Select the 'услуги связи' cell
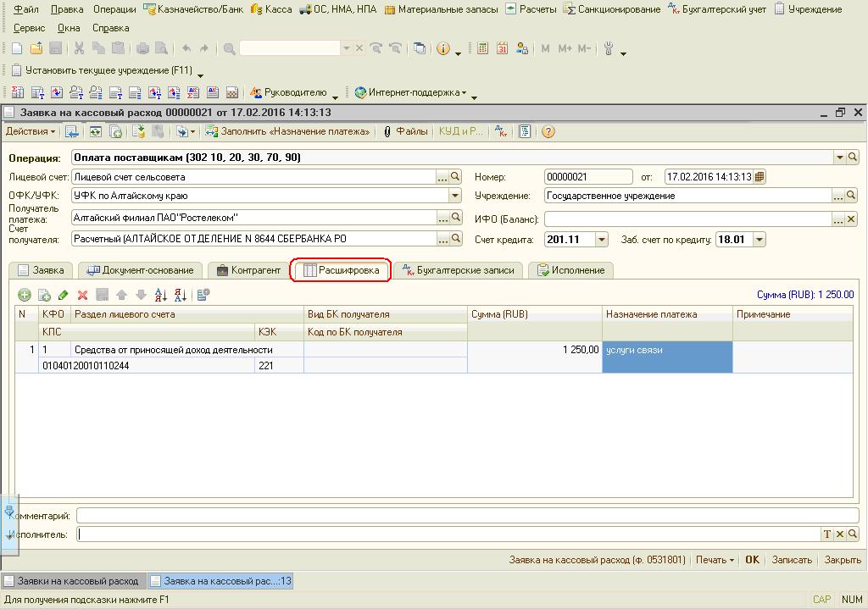Image resolution: width=868 pixels, height=609 pixels. point(667,357)
